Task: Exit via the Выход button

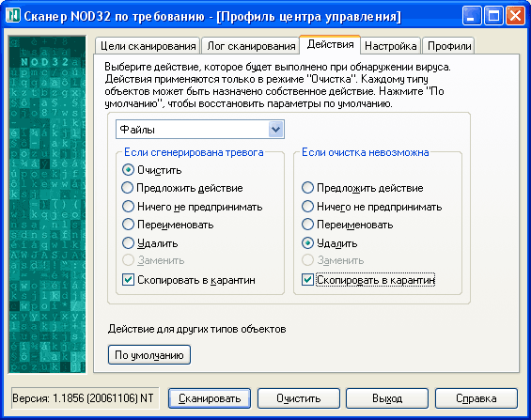Action: 387,398
